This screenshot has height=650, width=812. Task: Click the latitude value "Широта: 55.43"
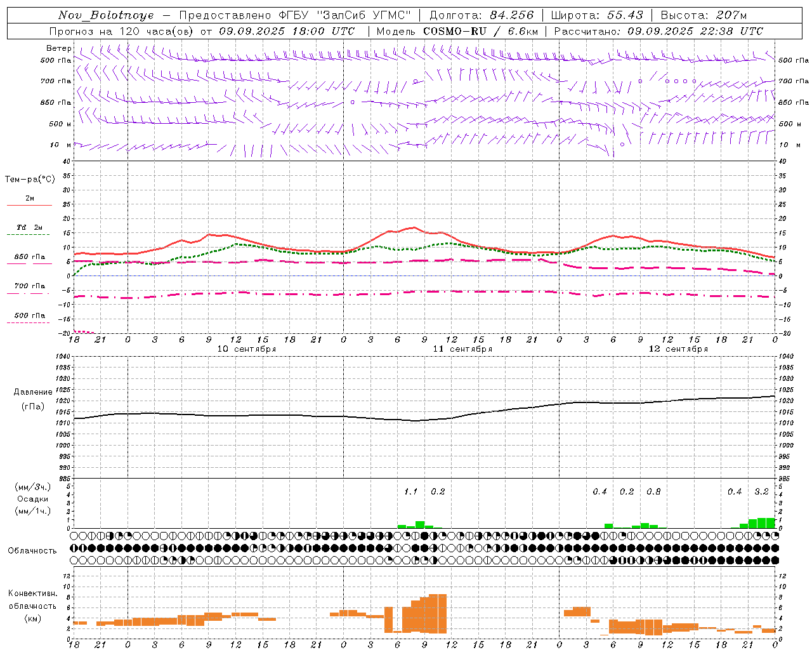597,15
